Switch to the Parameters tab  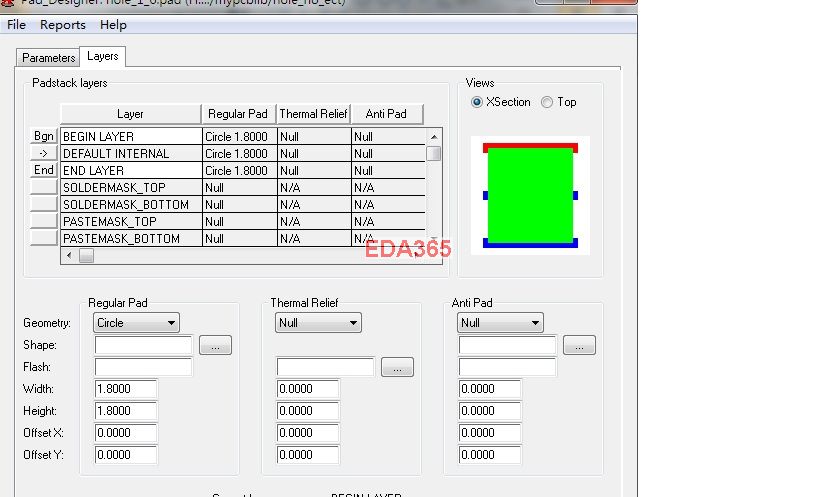(48, 58)
